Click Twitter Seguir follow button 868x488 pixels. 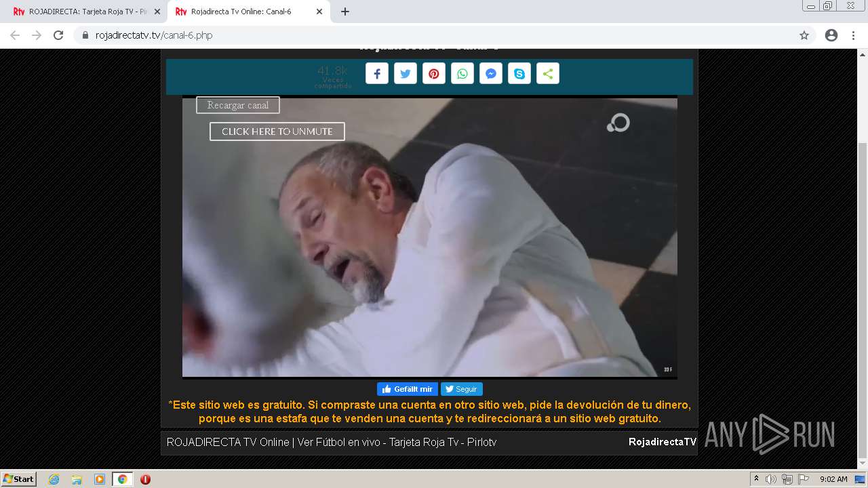click(x=462, y=389)
